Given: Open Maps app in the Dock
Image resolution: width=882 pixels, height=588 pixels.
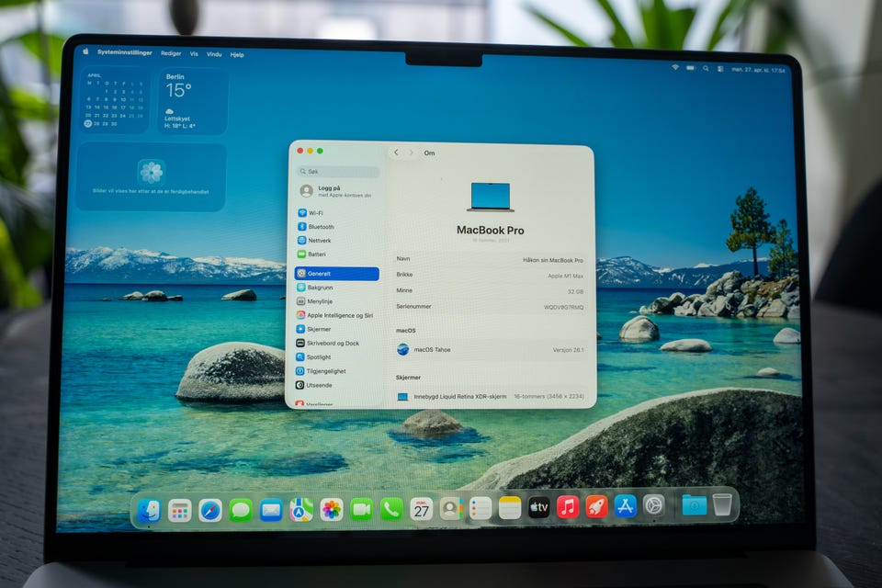Looking at the screenshot, I should pos(301,510).
